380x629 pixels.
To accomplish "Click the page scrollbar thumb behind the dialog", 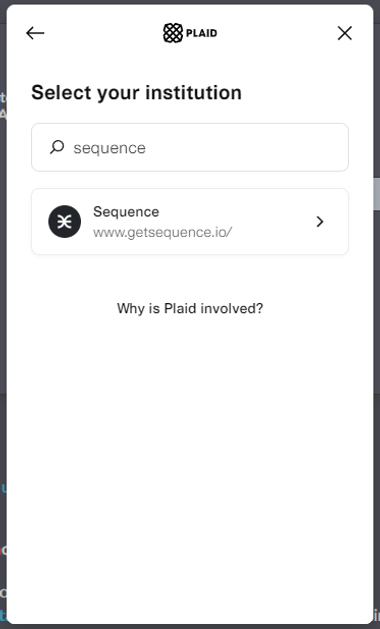I will coord(376,194).
